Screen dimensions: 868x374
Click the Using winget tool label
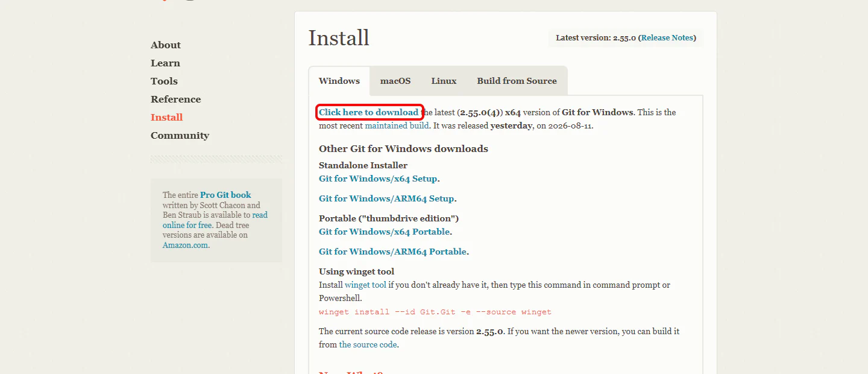click(356, 271)
